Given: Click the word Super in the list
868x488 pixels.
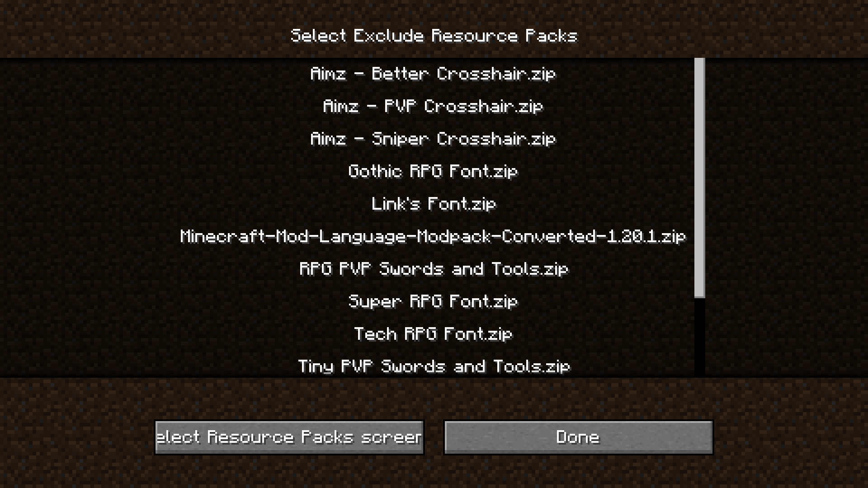Looking at the screenshot, I should tap(375, 301).
